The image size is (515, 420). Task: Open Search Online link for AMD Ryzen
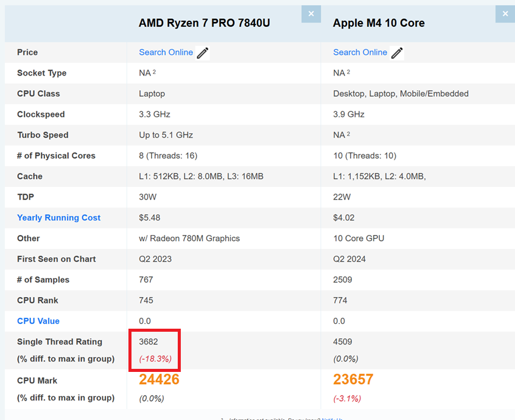coord(166,52)
